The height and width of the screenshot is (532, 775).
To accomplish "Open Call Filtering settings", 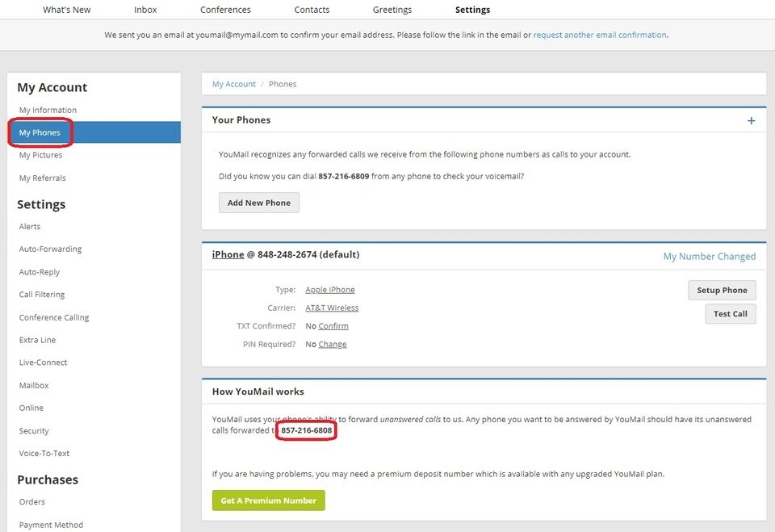I will pyautogui.click(x=41, y=295).
